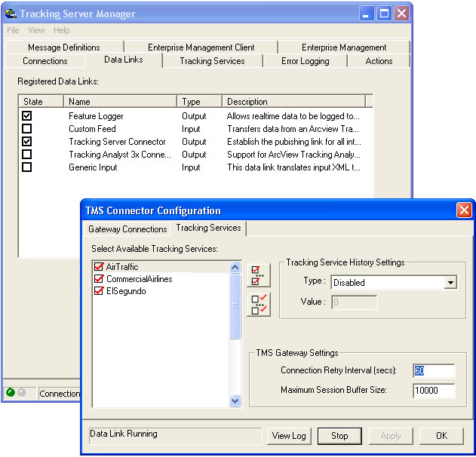The height and width of the screenshot is (457, 476).
Task: Click the Stop button
Action: tap(339, 436)
